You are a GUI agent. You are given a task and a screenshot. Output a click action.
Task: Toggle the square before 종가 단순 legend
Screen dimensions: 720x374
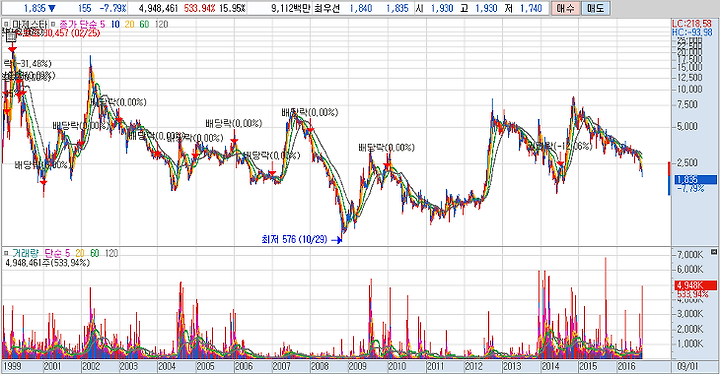tap(53, 24)
